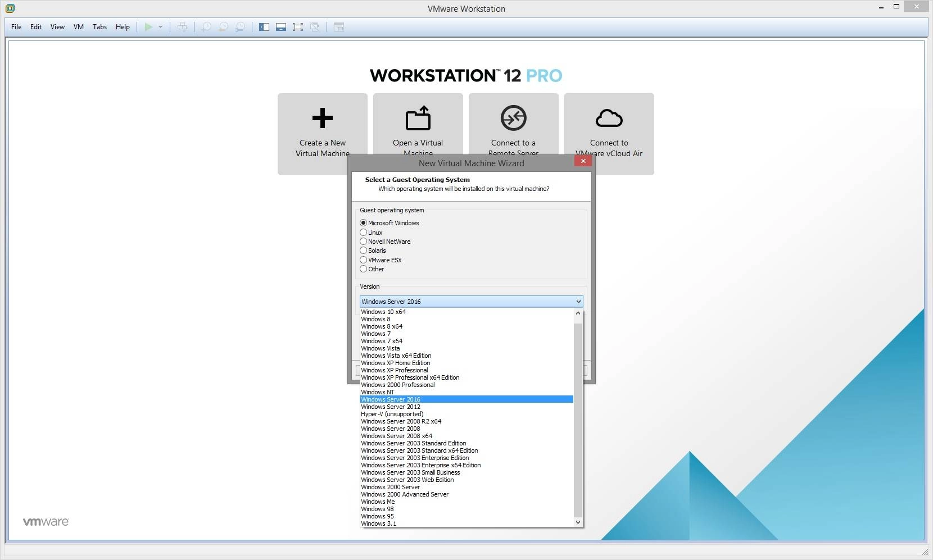Choose Windows Vista (non-x64) from list
Viewport: 933px width, 560px height.
[x=466, y=348]
